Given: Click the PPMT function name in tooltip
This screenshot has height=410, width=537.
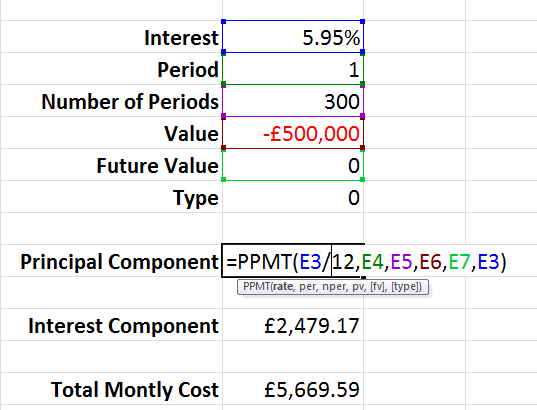Looking at the screenshot, I should point(257,286).
